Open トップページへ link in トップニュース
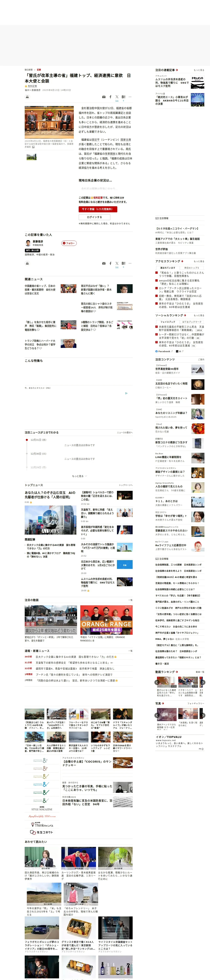The image size is (210, 980). click(126, 485)
